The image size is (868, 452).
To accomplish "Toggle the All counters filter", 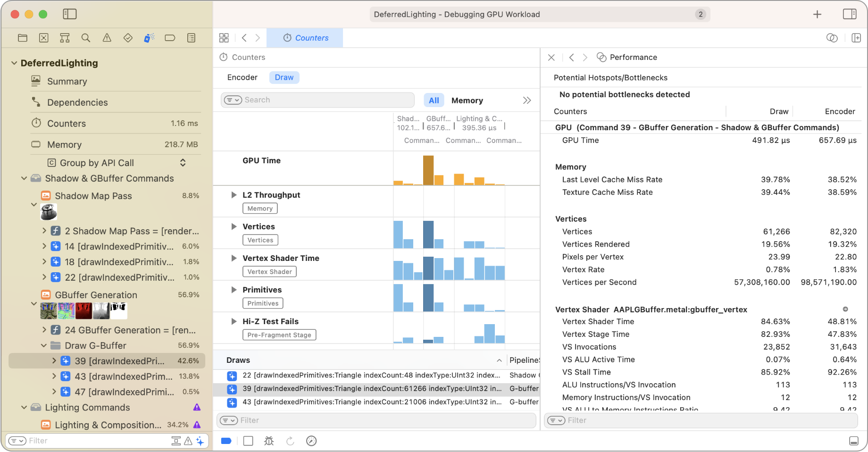I will [434, 100].
